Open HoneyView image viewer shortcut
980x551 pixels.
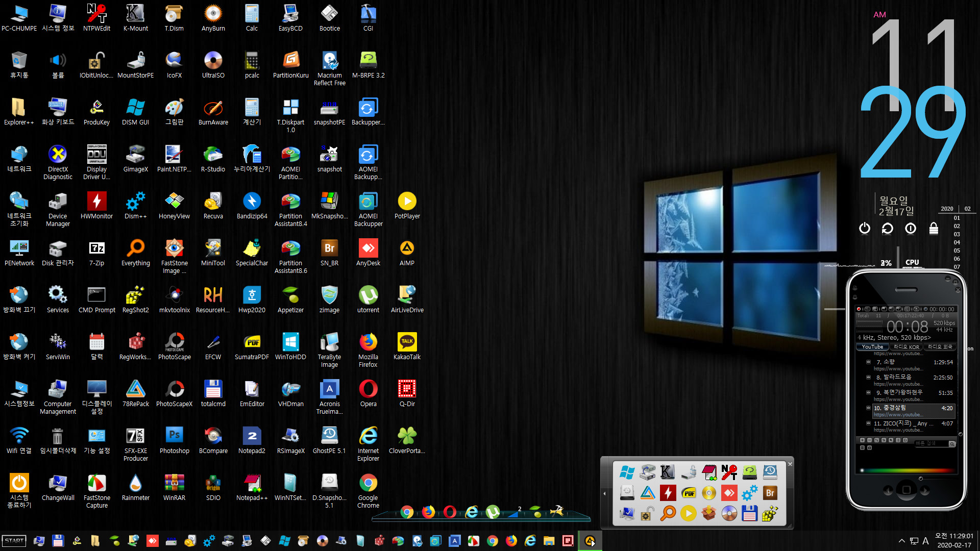pos(174,206)
